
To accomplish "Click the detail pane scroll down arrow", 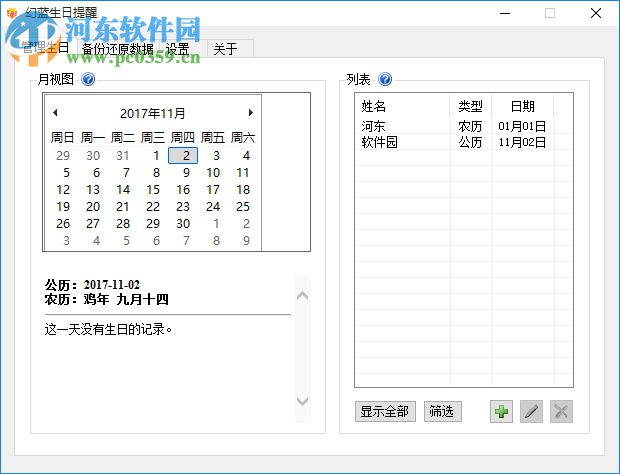I will click(302, 401).
